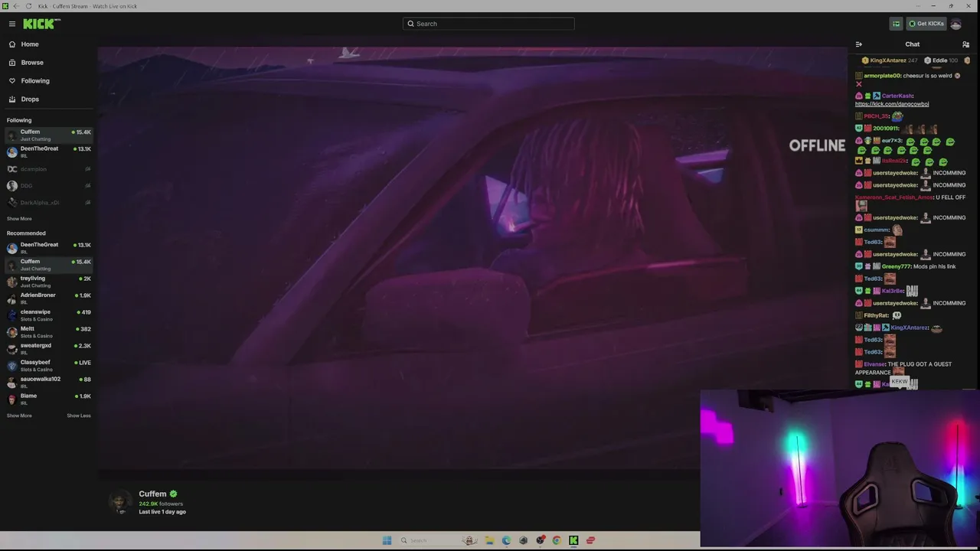The image size is (980, 551).
Task: Open Cuffem channel under Following
Action: pyautogui.click(x=48, y=135)
